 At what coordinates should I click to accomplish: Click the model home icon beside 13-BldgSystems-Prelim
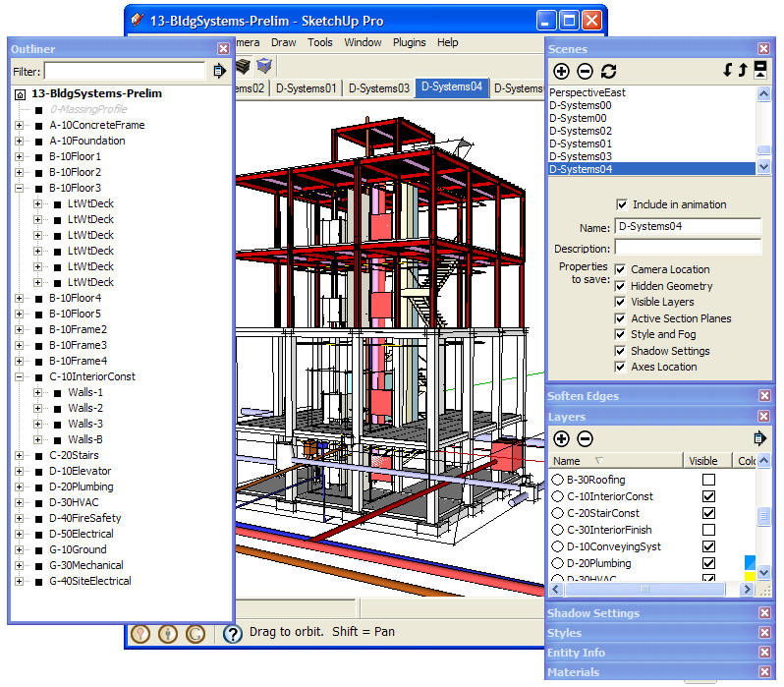pyautogui.click(x=20, y=94)
